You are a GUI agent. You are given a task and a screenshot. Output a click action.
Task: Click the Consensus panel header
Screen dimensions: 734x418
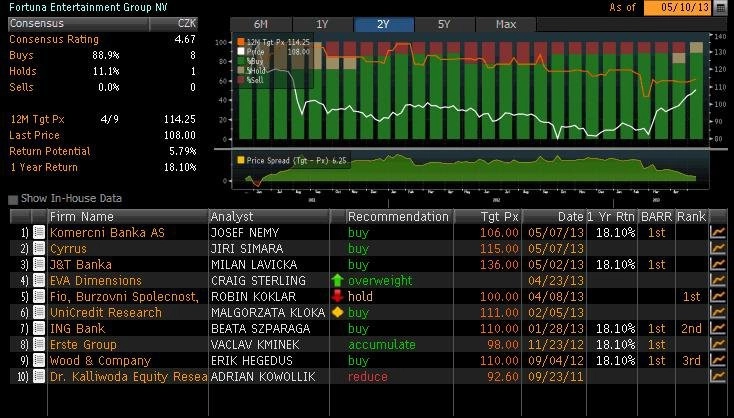tap(78, 23)
